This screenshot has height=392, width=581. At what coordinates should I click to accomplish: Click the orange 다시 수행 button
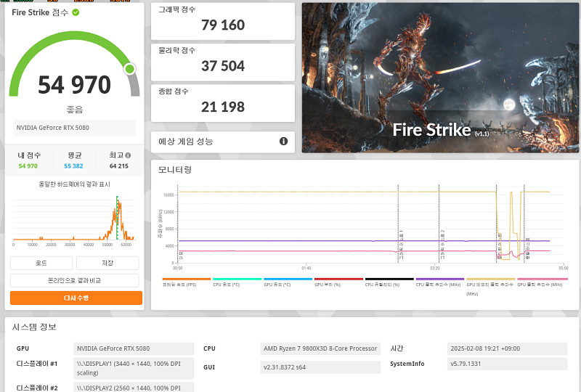[76, 298]
